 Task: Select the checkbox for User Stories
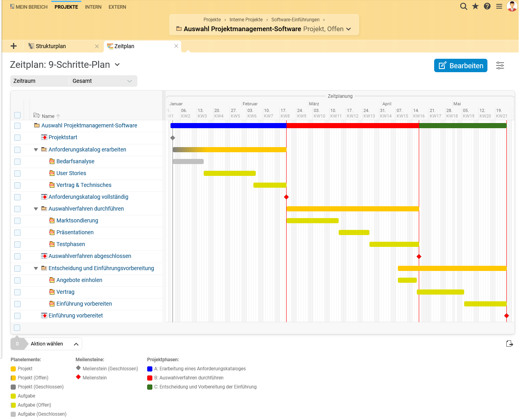(17, 174)
